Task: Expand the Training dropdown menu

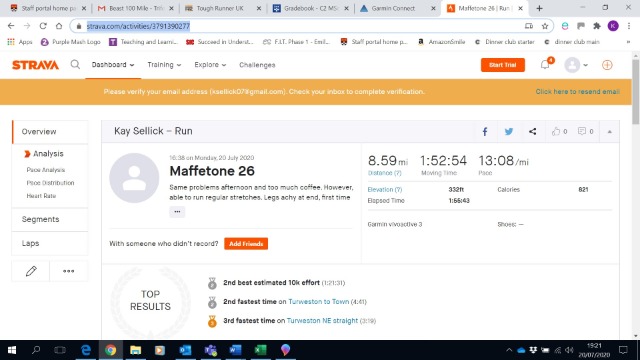Action: (x=164, y=65)
